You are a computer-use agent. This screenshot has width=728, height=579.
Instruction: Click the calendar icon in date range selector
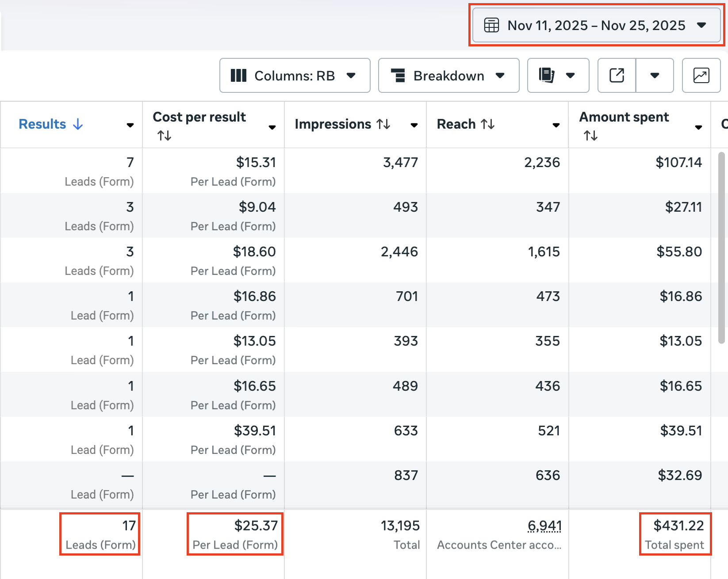pyautogui.click(x=491, y=25)
